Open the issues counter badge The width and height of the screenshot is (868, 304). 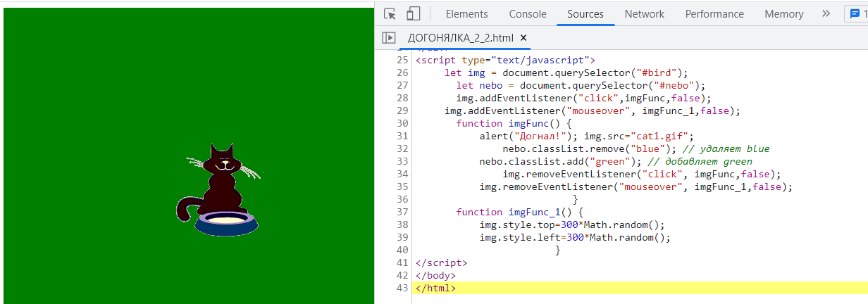(x=856, y=14)
